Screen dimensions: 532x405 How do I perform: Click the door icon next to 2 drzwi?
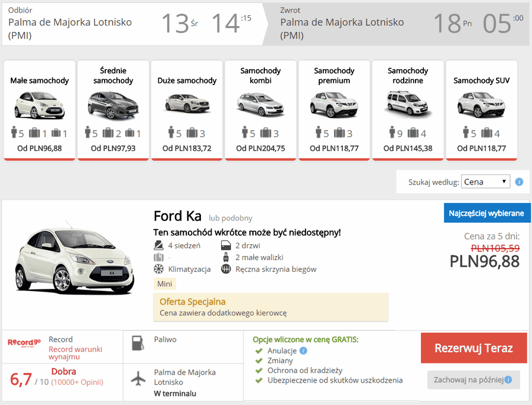point(226,245)
